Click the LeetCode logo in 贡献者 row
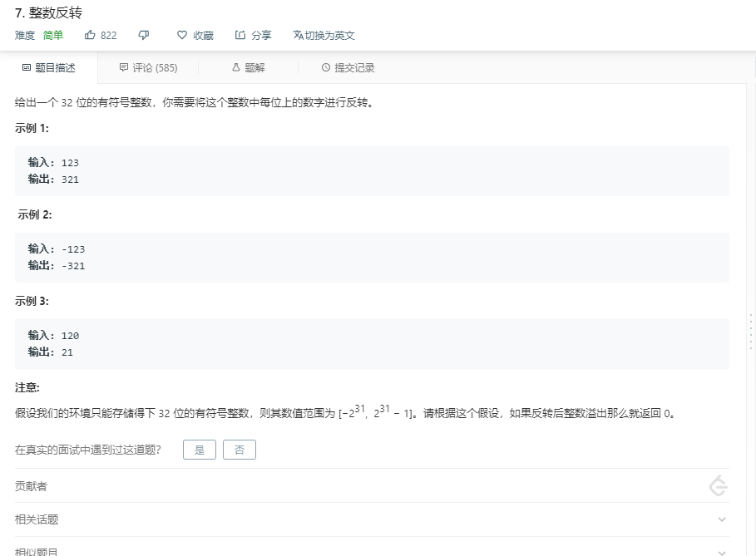 [719, 485]
